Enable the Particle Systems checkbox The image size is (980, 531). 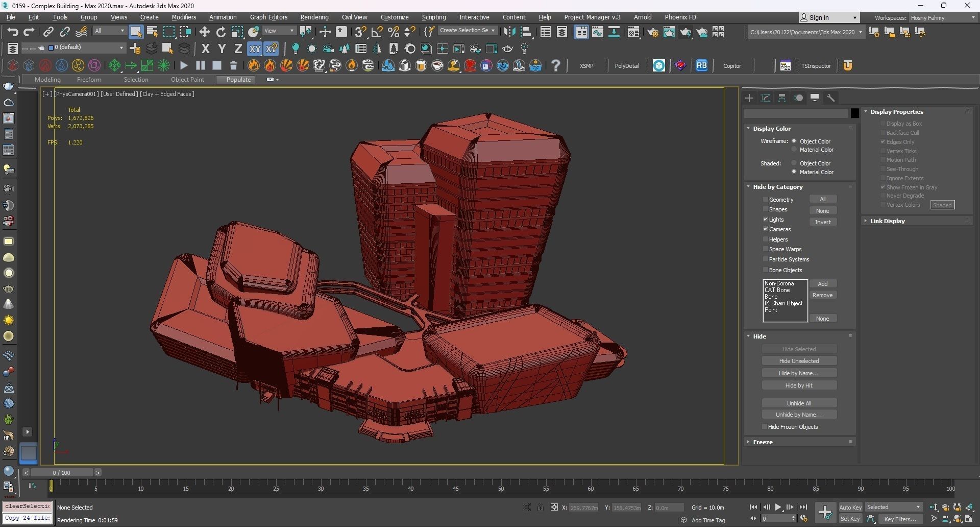[766, 259]
